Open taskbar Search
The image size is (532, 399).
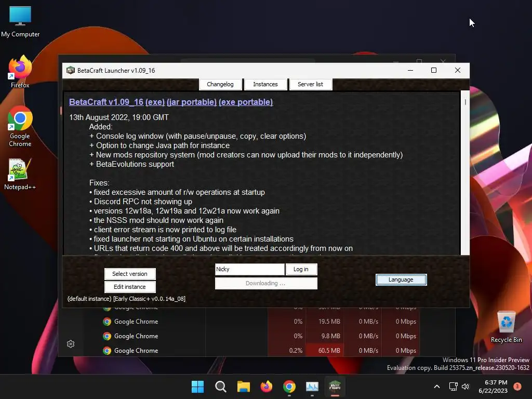[220, 387]
